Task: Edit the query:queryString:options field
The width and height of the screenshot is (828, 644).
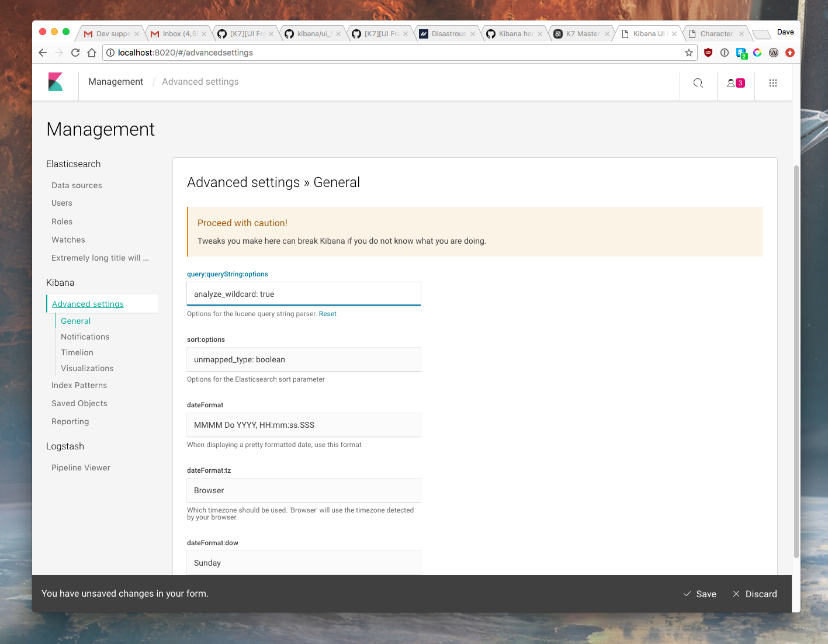Action: [304, 294]
